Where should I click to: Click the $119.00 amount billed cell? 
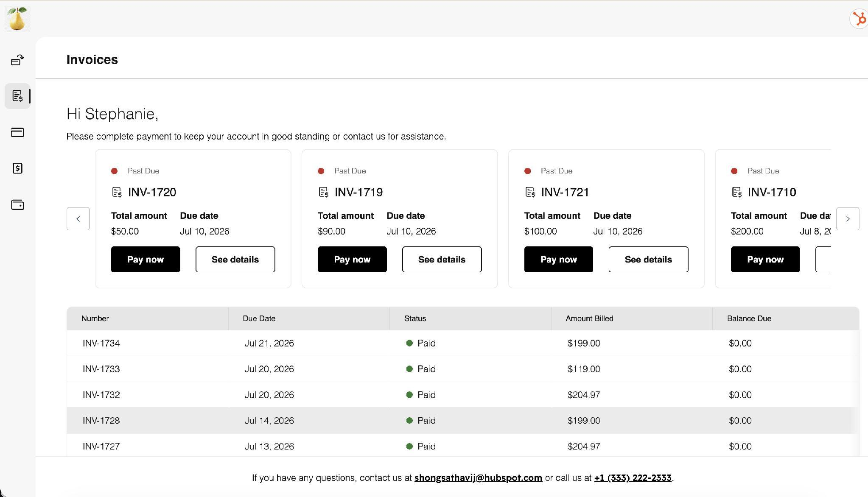[x=584, y=369]
